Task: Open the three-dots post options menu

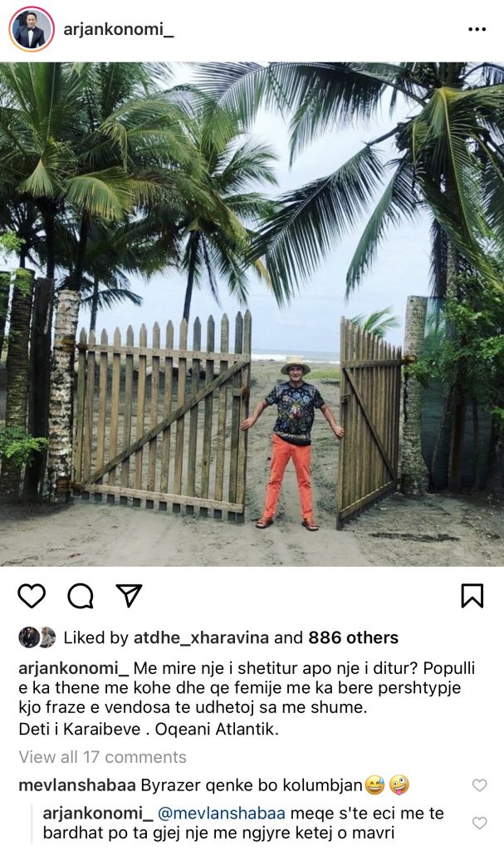Action: tap(477, 29)
